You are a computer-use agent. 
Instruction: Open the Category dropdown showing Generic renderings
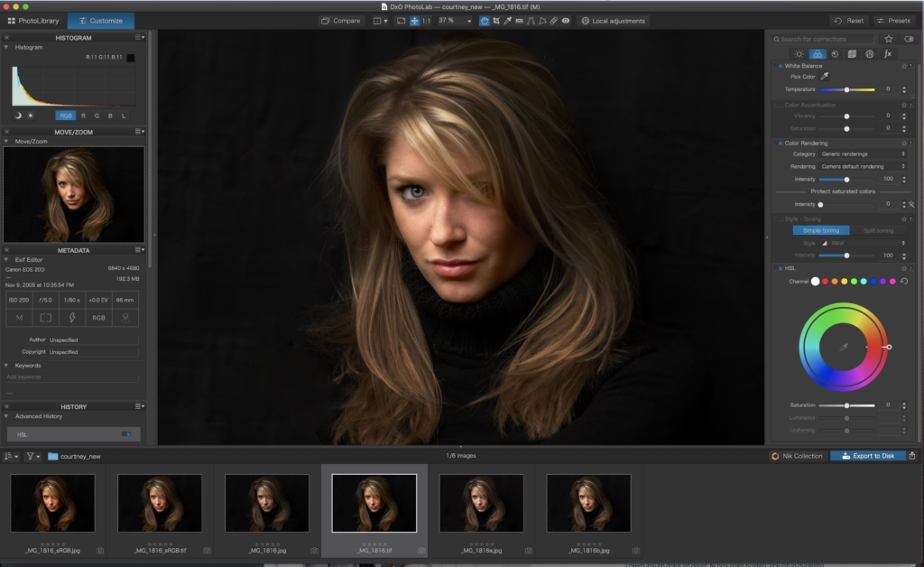pyautogui.click(x=863, y=154)
